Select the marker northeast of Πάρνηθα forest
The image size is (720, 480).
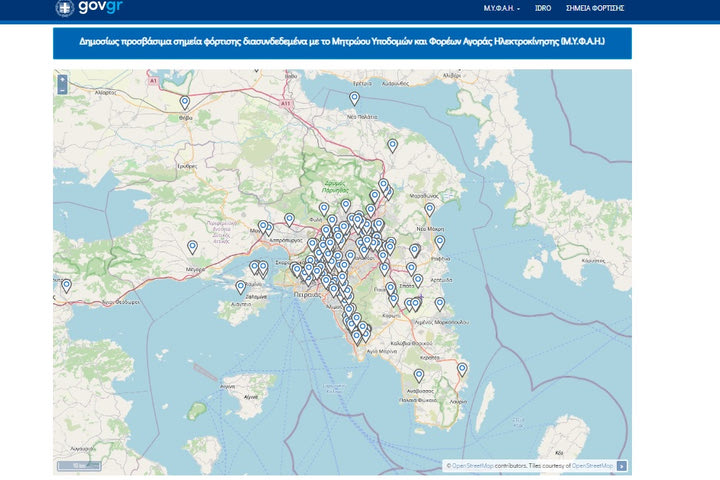[x=392, y=146]
